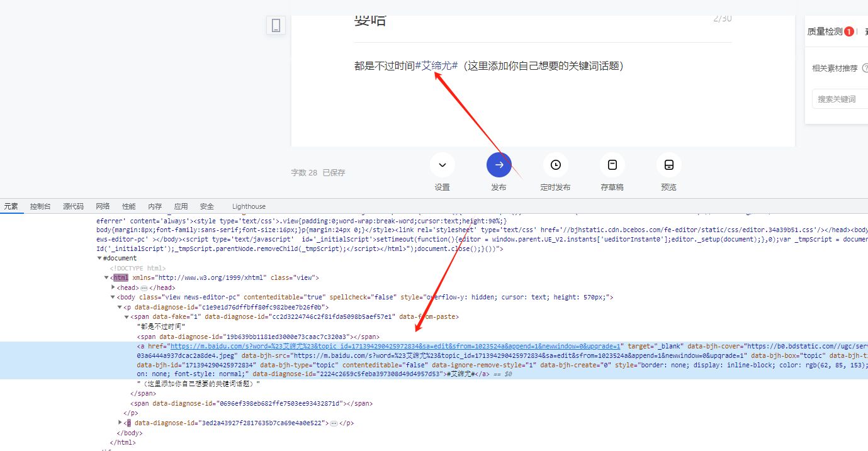868x451 pixels.
Task: Click the m.baidu.com href link in DevTools
Action: [x=397, y=346]
